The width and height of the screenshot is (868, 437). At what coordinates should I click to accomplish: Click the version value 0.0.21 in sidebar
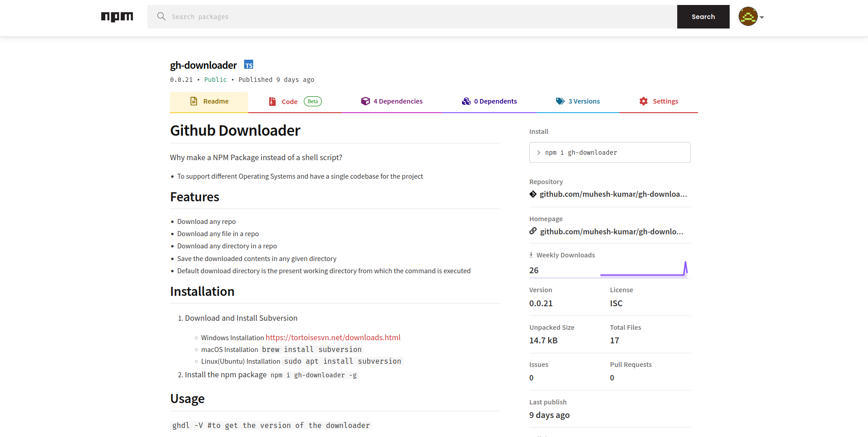(x=541, y=304)
